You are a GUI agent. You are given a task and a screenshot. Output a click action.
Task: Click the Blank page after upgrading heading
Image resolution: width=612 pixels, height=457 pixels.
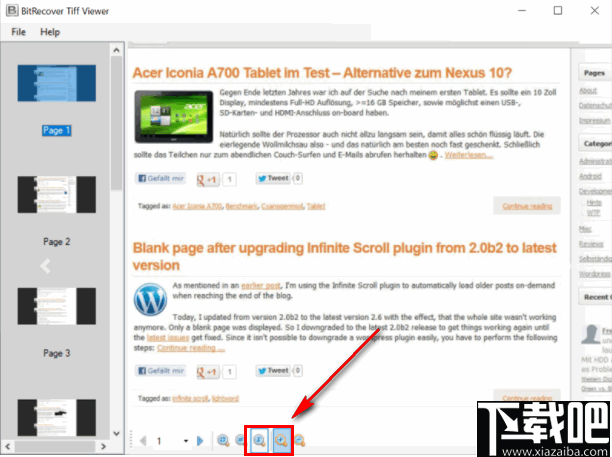pyautogui.click(x=345, y=256)
